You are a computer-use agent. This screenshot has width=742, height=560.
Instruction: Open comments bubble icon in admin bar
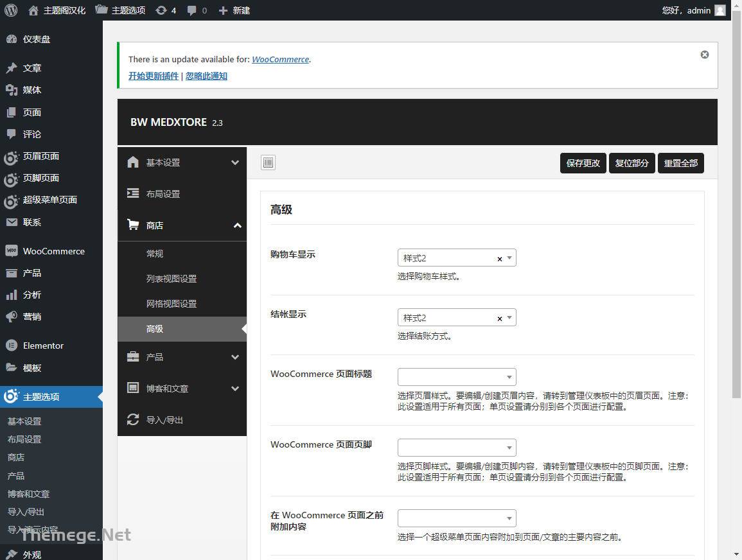pyautogui.click(x=191, y=10)
